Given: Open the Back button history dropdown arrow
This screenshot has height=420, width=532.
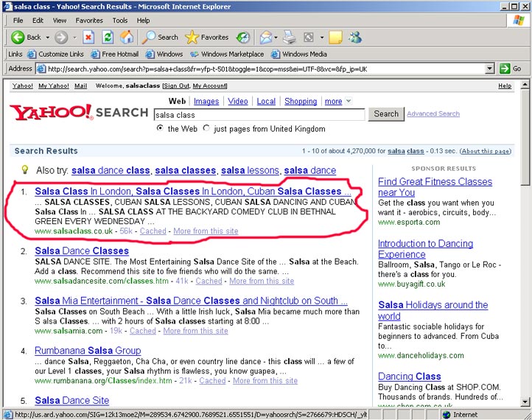Looking at the screenshot, I should coord(48,37).
